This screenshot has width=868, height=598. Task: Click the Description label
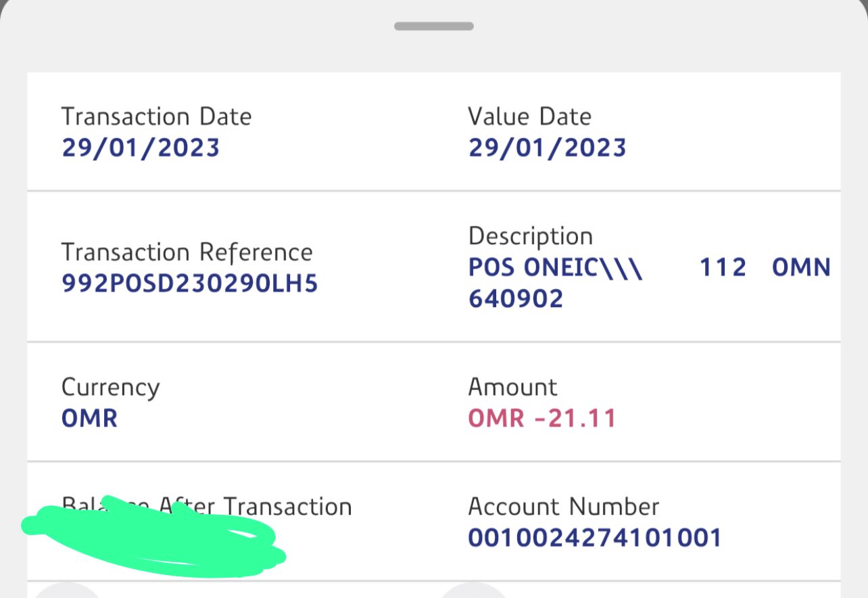(530, 236)
